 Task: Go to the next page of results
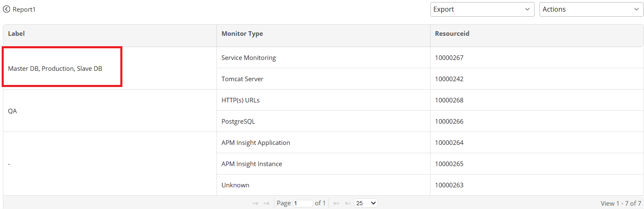click(x=336, y=203)
